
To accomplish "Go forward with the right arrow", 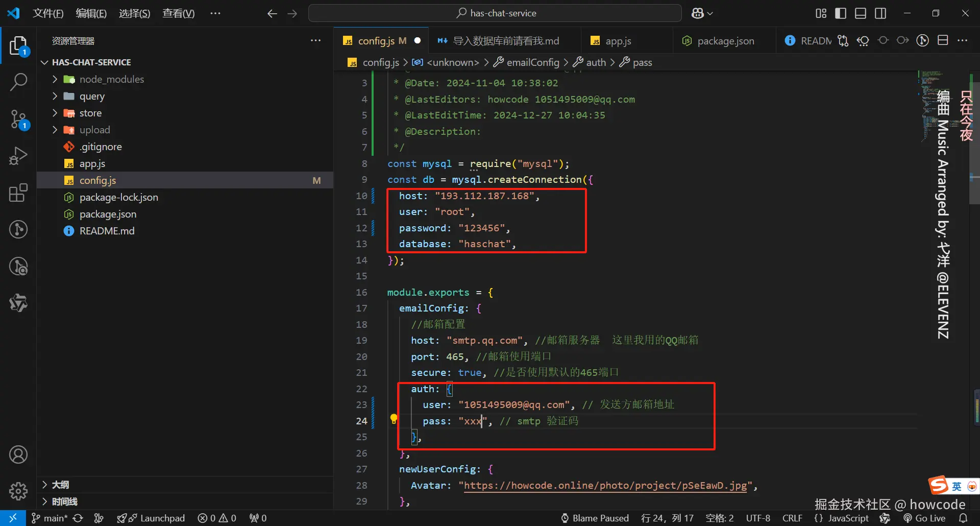I will point(292,14).
